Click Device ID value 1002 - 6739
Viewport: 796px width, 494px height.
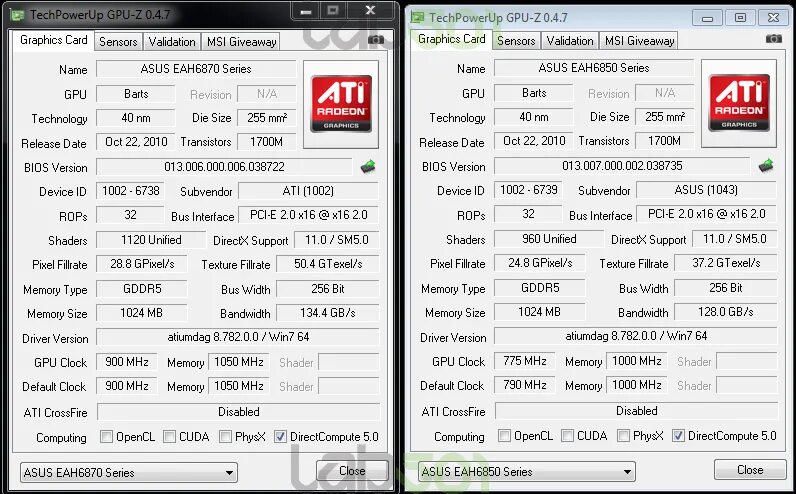(x=528, y=190)
